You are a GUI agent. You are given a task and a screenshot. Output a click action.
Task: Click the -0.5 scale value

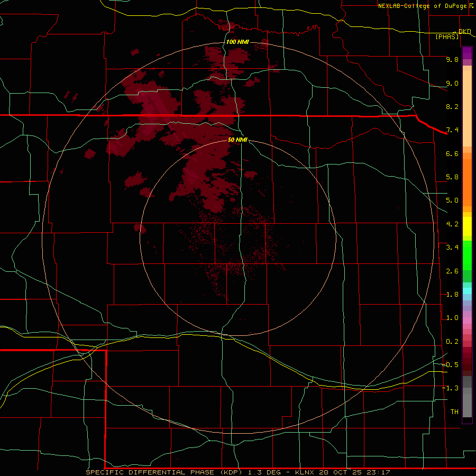click(x=450, y=365)
